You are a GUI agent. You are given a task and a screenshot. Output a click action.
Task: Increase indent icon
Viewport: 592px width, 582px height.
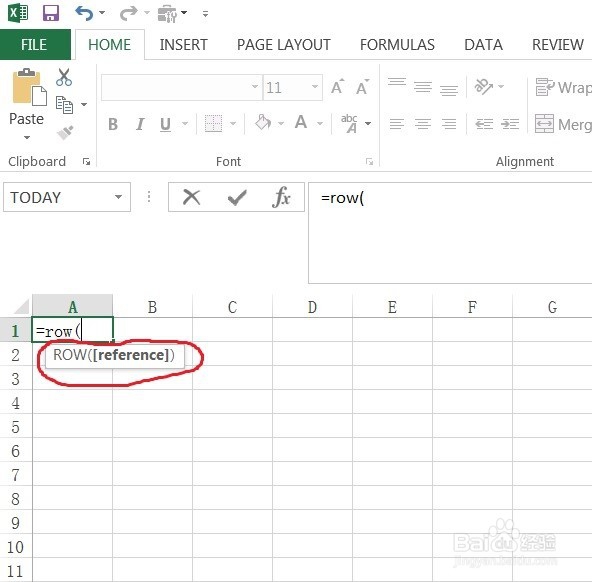coord(510,124)
